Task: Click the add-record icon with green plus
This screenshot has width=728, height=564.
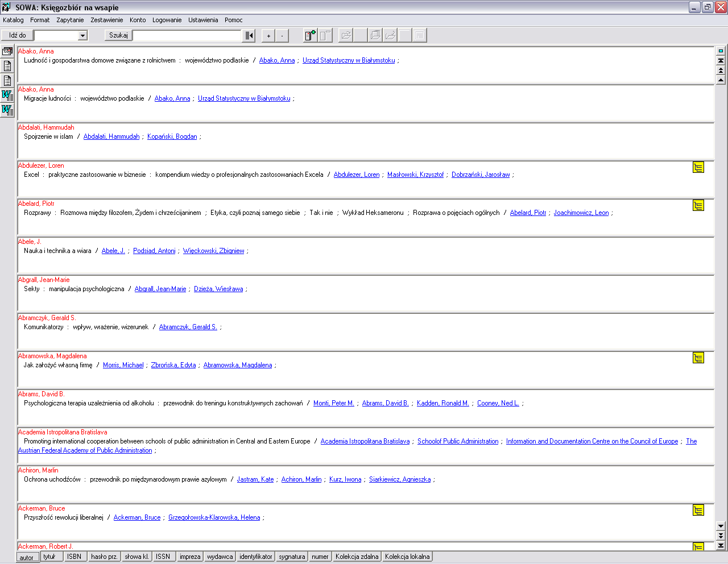Action: 310,35
